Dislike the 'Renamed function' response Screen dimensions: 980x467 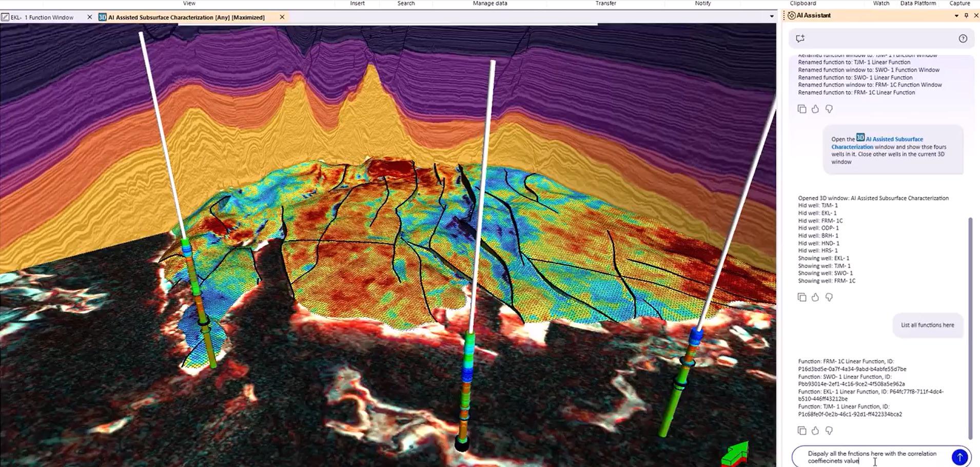[x=829, y=109]
